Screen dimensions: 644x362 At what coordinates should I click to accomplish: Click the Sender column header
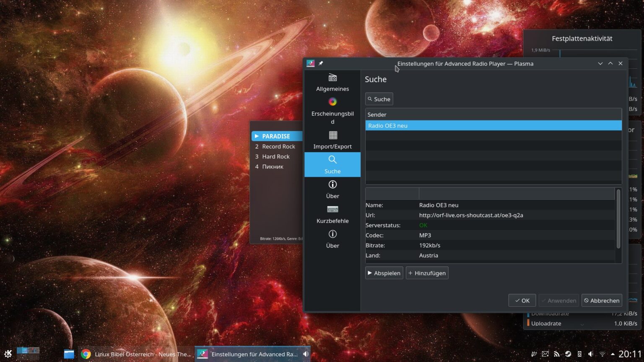click(493, 114)
